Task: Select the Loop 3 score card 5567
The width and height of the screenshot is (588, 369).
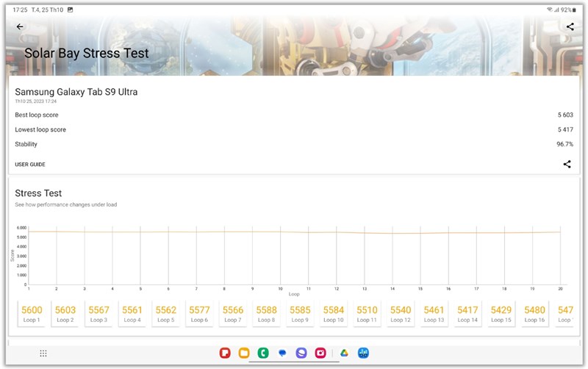Action: 98,314
